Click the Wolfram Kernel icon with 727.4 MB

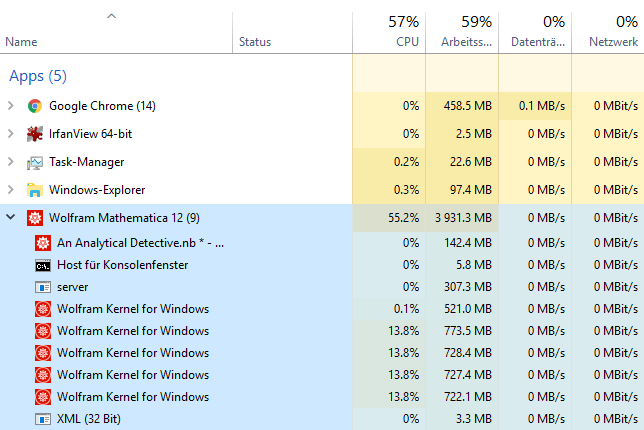(43, 375)
